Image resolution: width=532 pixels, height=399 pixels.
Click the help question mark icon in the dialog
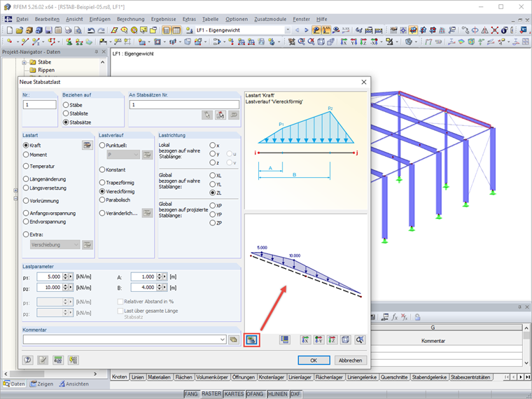click(28, 360)
